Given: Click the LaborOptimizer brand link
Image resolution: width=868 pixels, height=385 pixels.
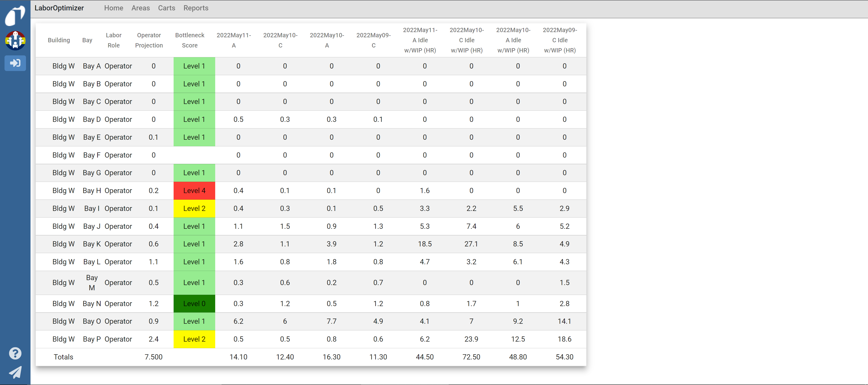Looking at the screenshot, I should (59, 8).
